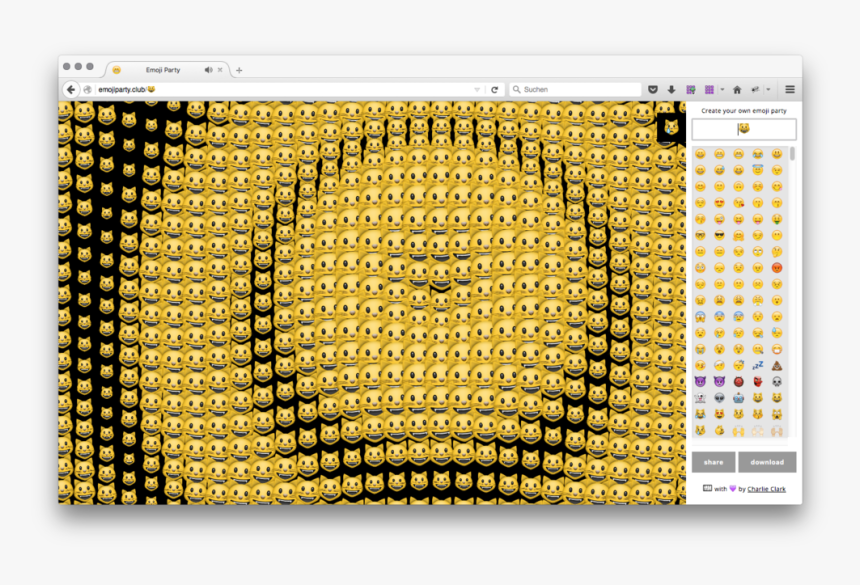
Task: Select the skull emoji in the picker
Action: coord(777,381)
